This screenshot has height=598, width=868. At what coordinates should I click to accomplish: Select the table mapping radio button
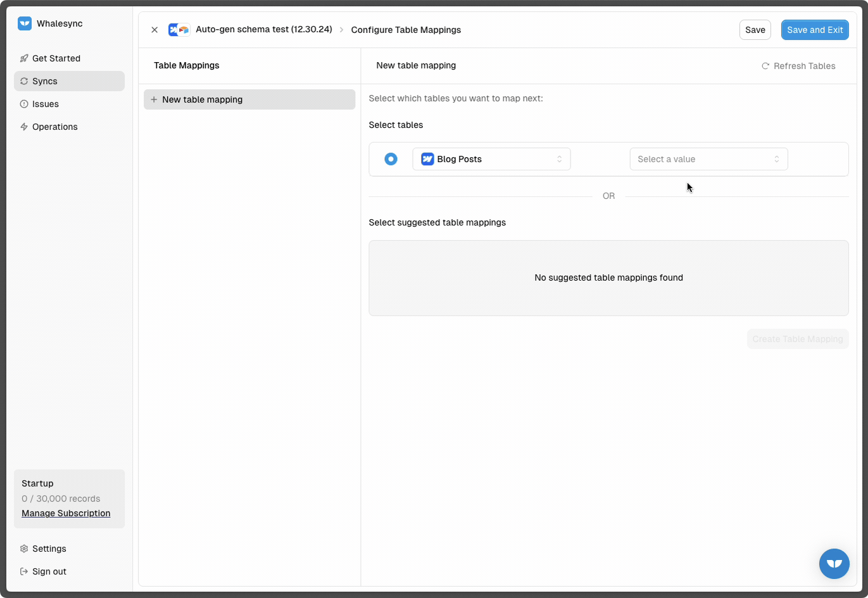pos(391,159)
